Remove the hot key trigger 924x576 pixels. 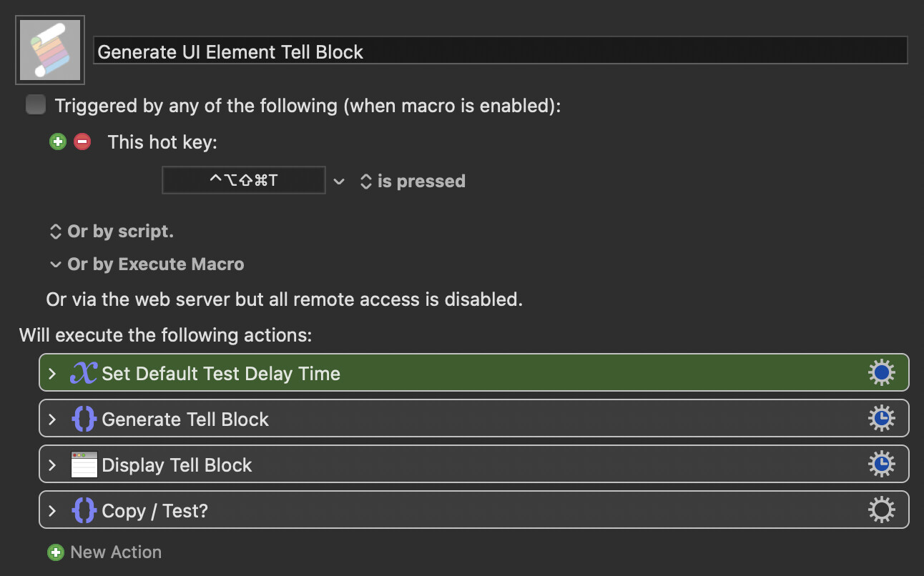(x=82, y=141)
